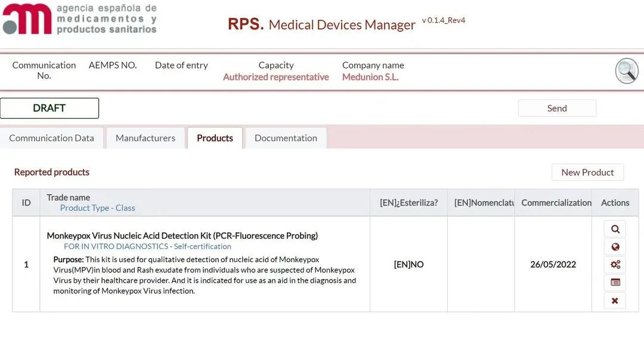The width and height of the screenshot is (644, 339).
Task: Click the magnifier view icon in Actions
Action: coord(615,229)
